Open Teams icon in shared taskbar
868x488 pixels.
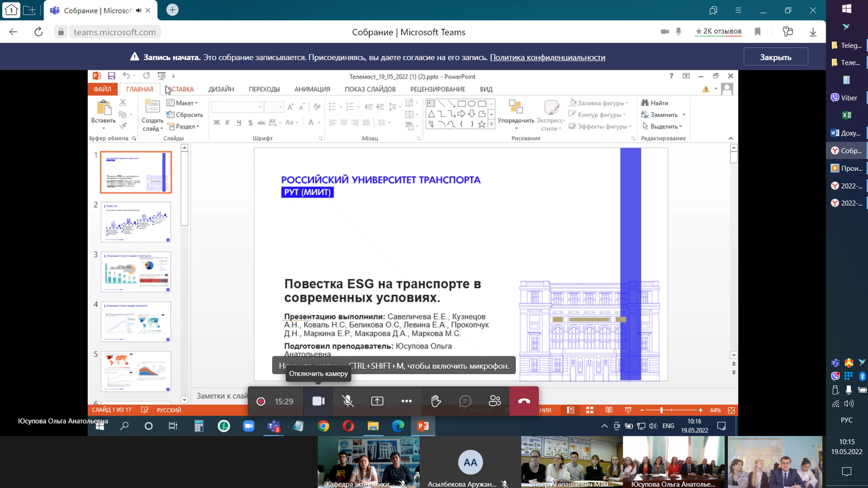tap(273, 426)
